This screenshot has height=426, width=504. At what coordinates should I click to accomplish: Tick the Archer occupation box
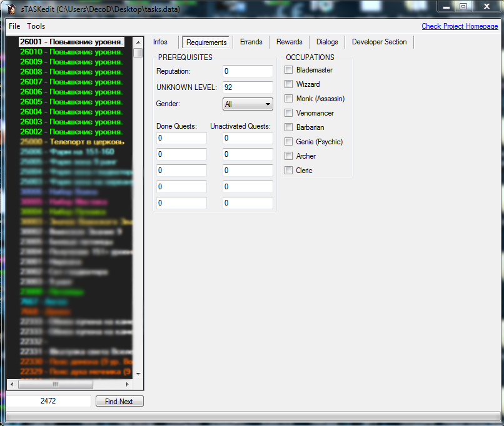(x=288, y=156)
